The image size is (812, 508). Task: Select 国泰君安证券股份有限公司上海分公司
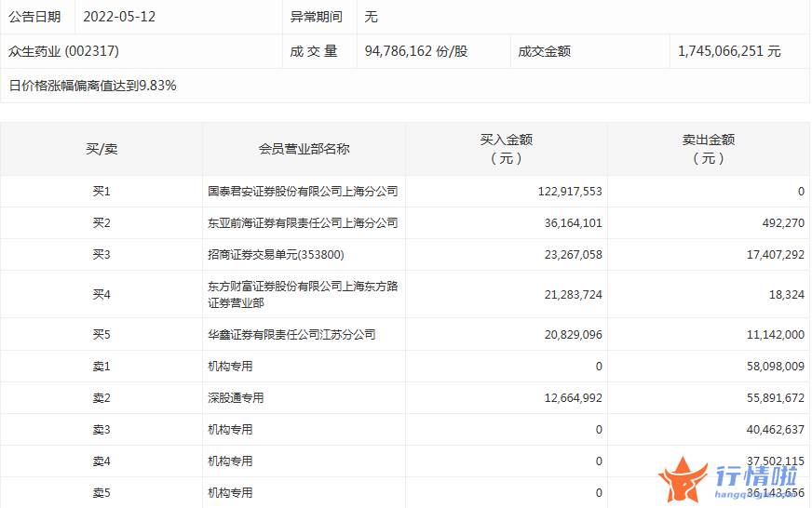point(303,192)
